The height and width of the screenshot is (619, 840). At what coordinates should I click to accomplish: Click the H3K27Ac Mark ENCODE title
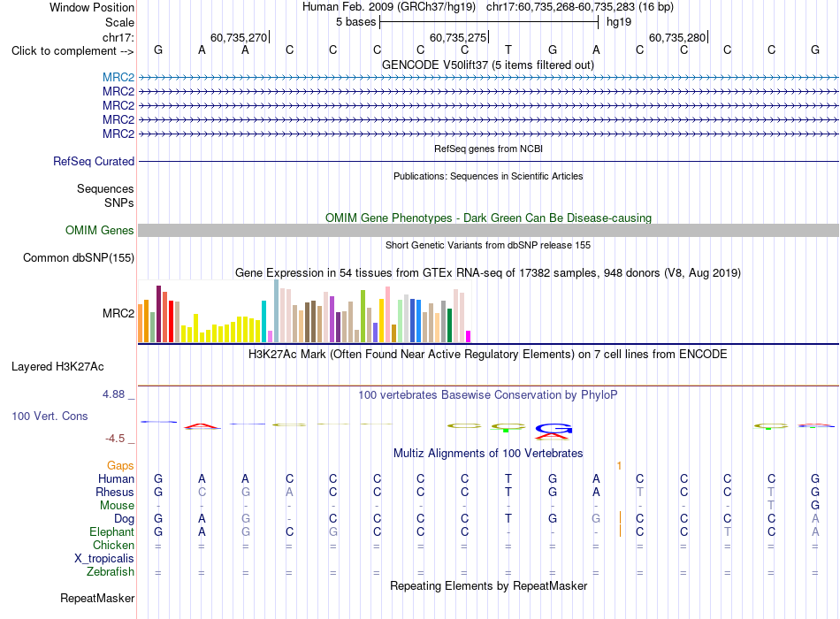pos(487,355)
